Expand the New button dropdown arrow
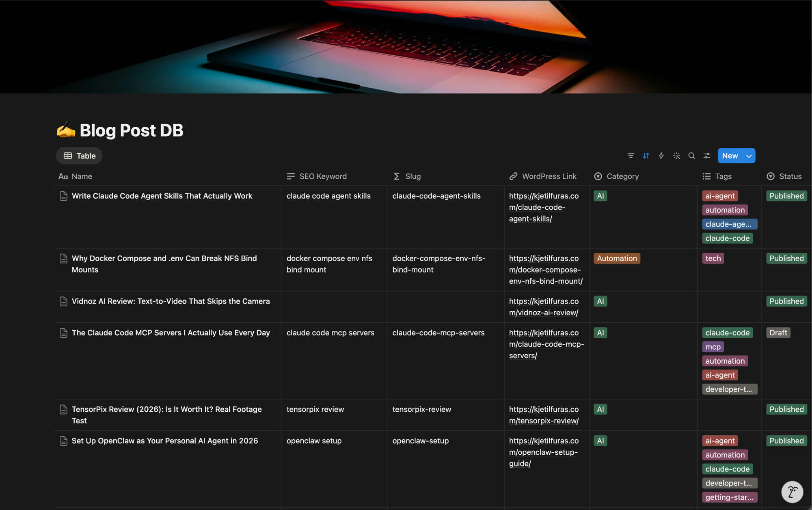The image size is (812, 510). 749,156
